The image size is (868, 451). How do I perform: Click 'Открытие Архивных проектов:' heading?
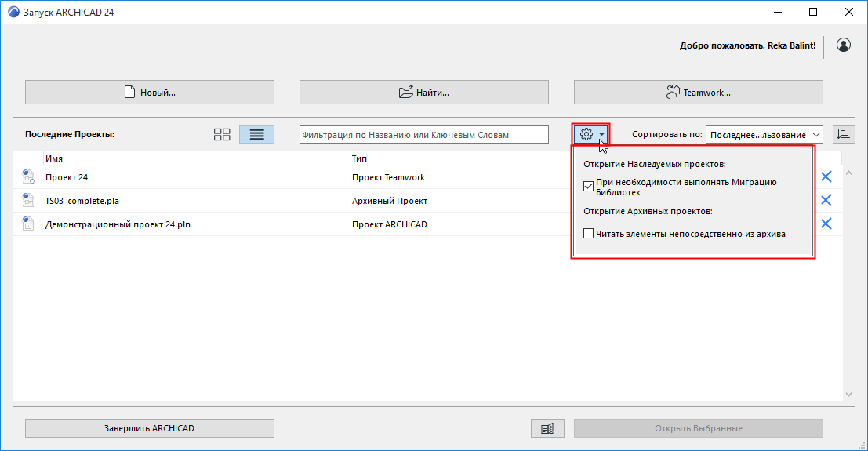[x=648, y=211]
